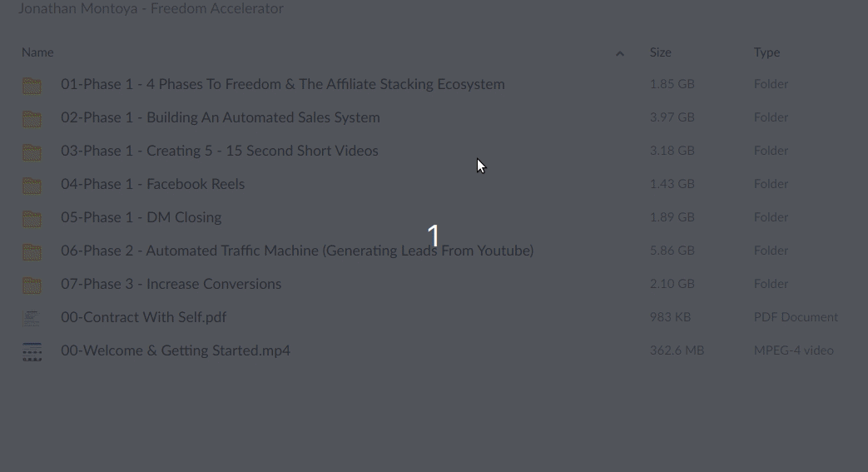The image size is (868, 472).
Task: Click the Facebook Reels folder icon
Action: (x=32, y=185)
